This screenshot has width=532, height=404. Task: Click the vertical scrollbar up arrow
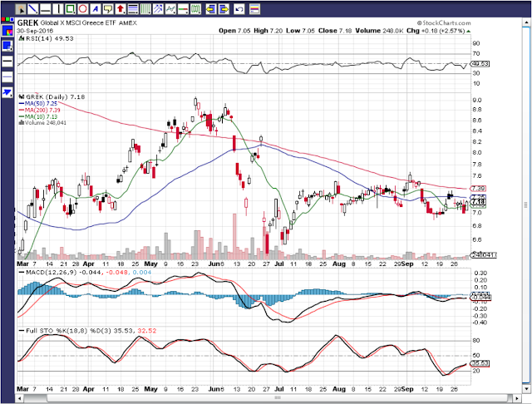pos(526,21)
